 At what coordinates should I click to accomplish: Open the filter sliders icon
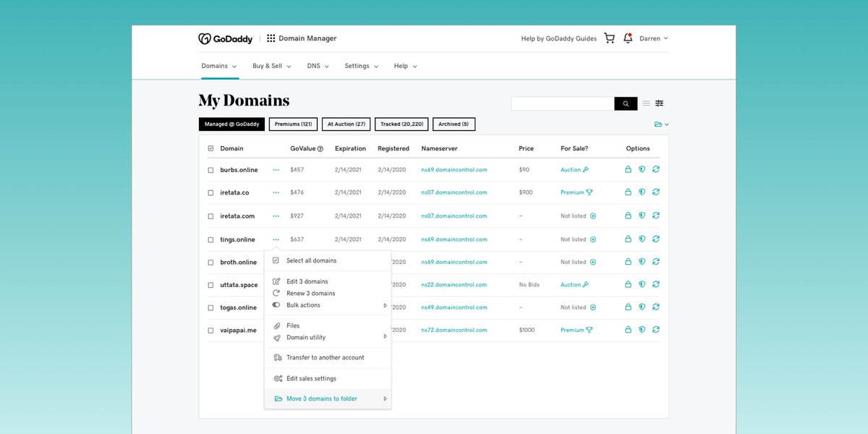(660, 103)
